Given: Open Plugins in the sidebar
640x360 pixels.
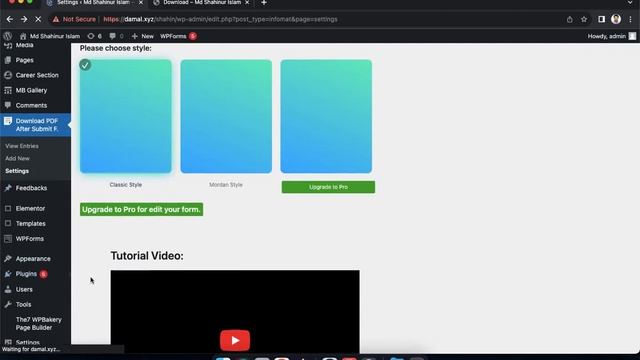Looking at the screenshot, I should (x=26, y=274).
